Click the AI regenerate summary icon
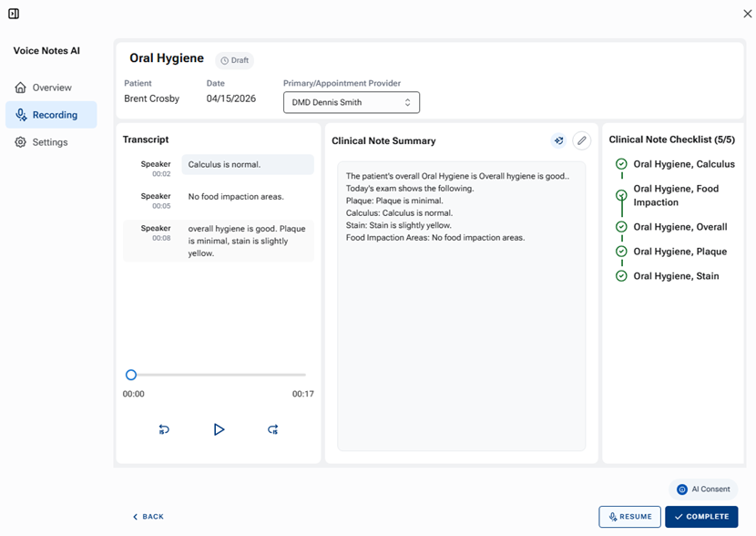Screen dimensions: 756x536 (x=558, y=140)
